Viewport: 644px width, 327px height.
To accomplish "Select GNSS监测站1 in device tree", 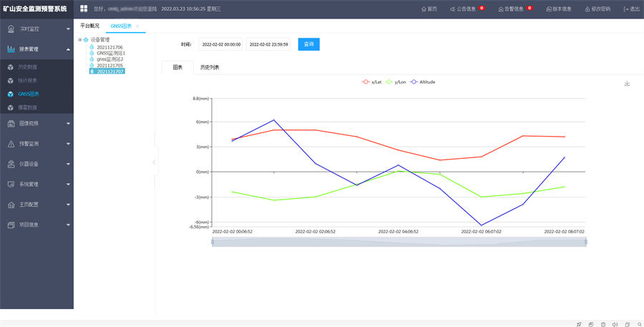I will [111, 53].
